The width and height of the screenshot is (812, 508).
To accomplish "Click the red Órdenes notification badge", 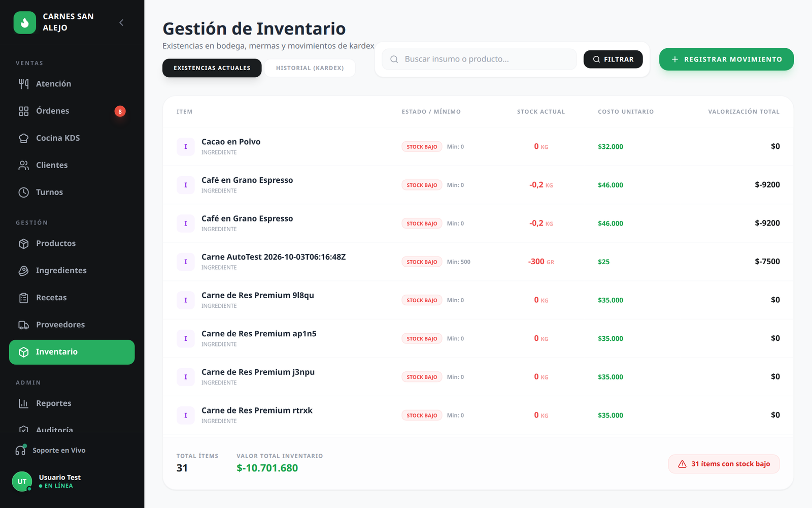I will [x=120, y=111].
